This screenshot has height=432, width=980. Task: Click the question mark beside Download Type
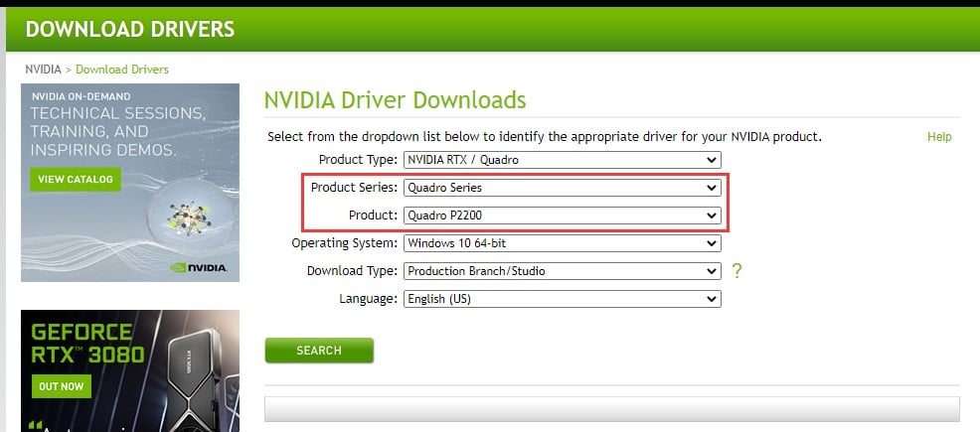(736, 271)
